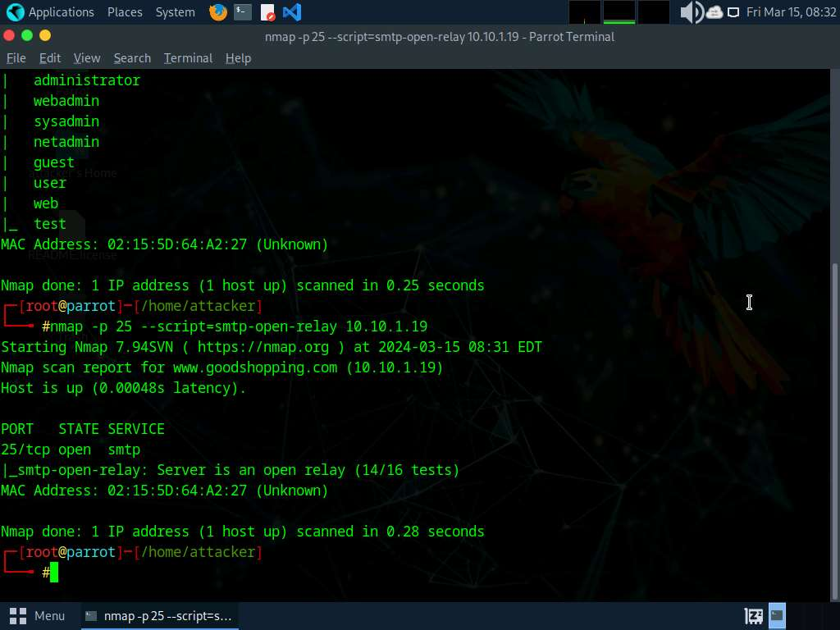Open the text editor launcher with red badge

[x=267, y=12]
